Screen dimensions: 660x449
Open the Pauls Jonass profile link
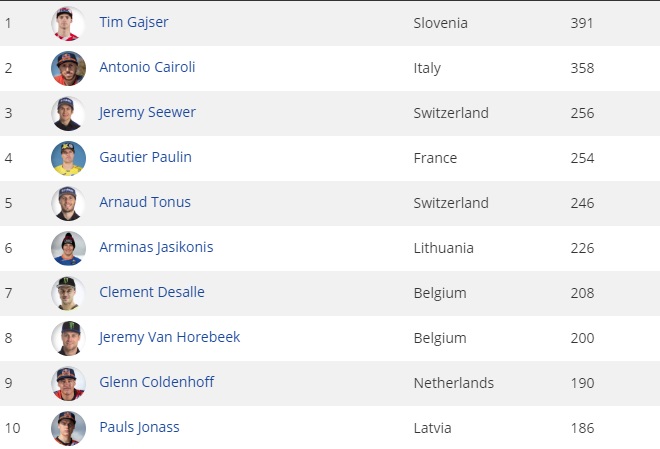(139, 427)
